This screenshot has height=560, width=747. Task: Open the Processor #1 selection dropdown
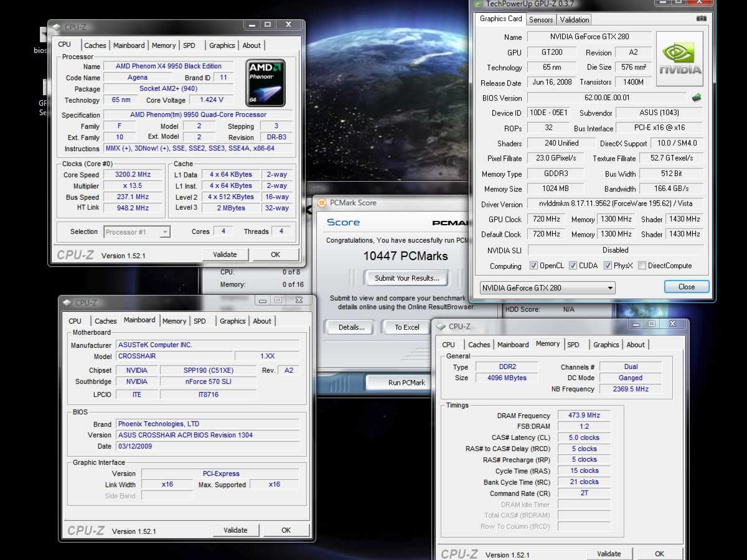[137, 232]
